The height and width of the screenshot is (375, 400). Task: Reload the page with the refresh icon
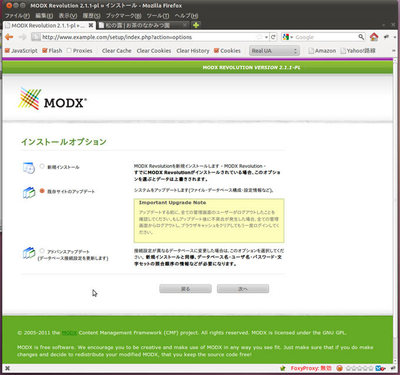click(273, 37)
